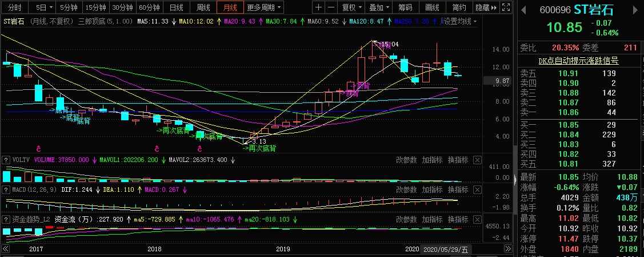Select the 周线 weekly chart tab
Screen dimensions: 644x257
point(203,7)
